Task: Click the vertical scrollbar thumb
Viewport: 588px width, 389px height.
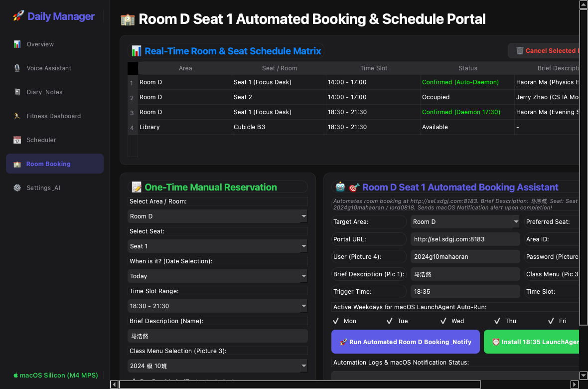Action: click(583, 168)
